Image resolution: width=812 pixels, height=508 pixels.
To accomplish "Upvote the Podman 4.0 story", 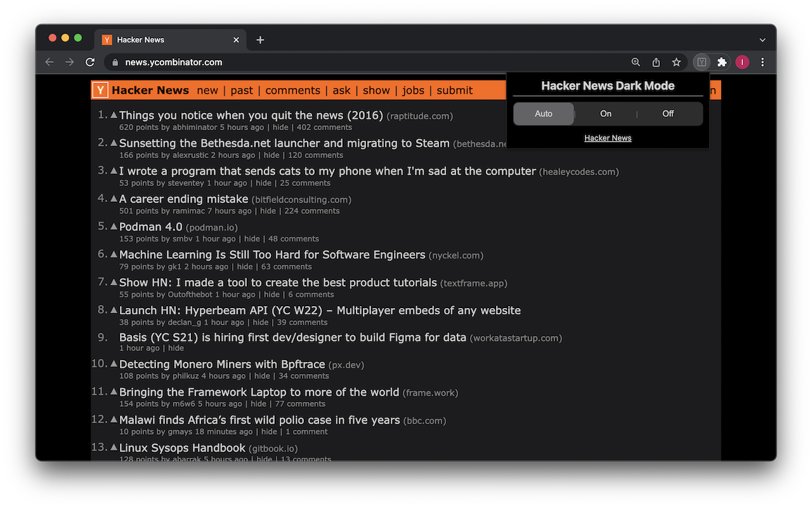I will pyautogui.click(x=114, y=227).
